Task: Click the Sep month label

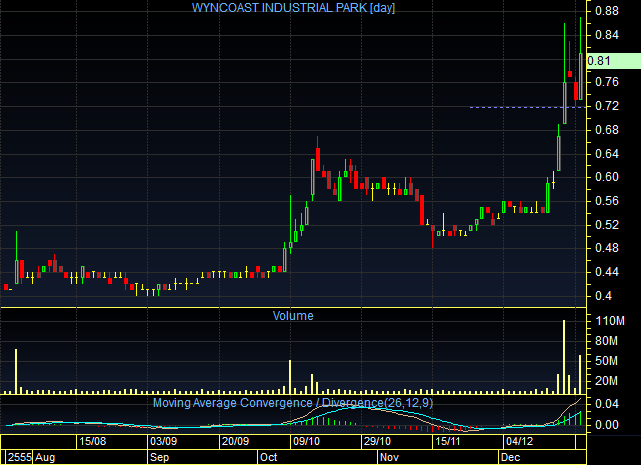Action: coord(159,457)
